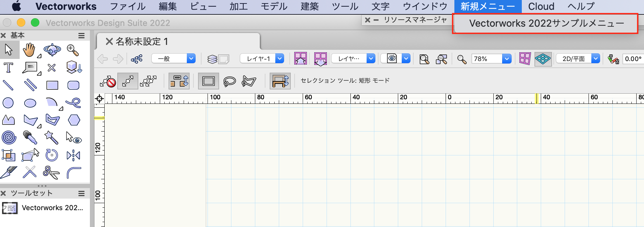Select the Flyover tool

click(52, 50)
